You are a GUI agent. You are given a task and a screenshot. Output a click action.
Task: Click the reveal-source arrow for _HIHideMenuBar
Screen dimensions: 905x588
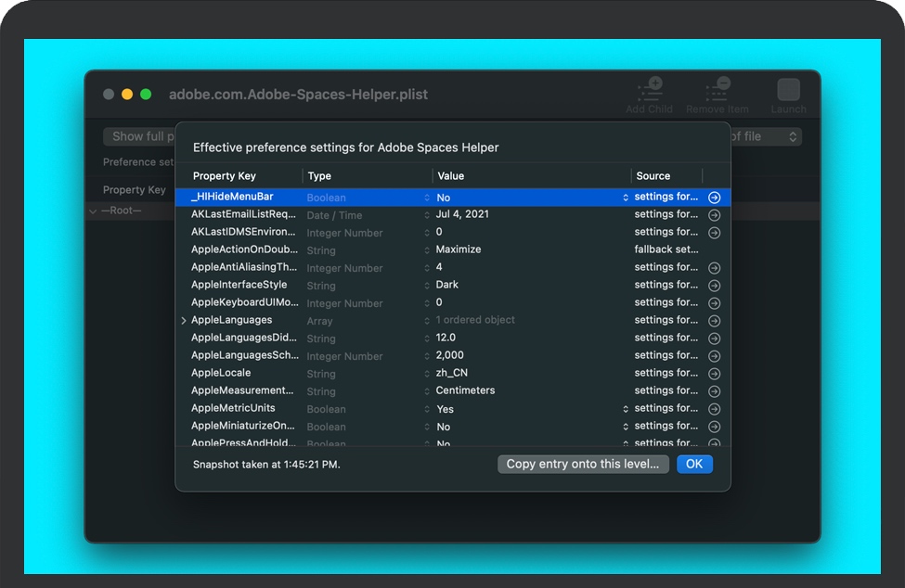click(714, 198)
